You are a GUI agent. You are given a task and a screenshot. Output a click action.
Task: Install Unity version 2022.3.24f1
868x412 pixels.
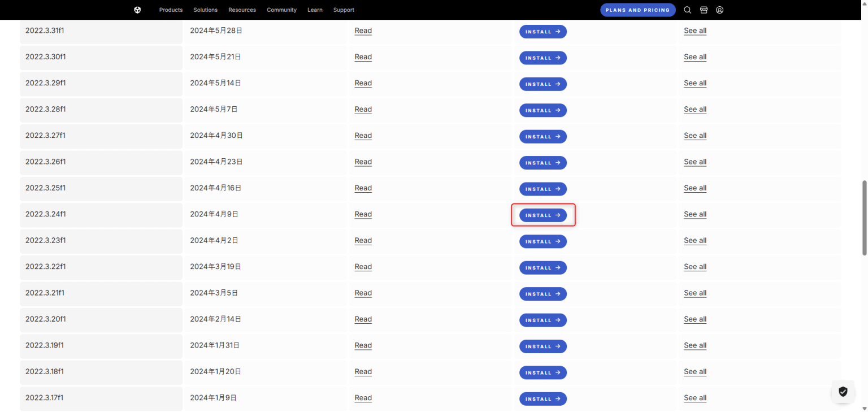point(542,215)
